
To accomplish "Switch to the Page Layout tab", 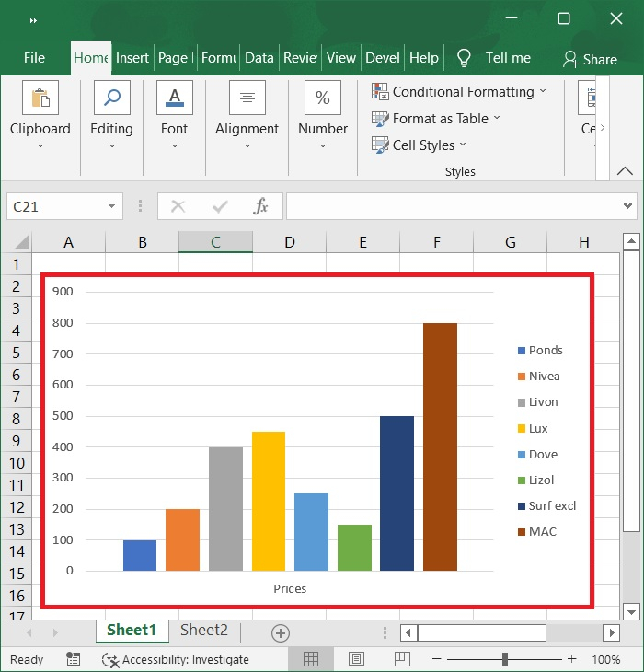I will (175, 58).
